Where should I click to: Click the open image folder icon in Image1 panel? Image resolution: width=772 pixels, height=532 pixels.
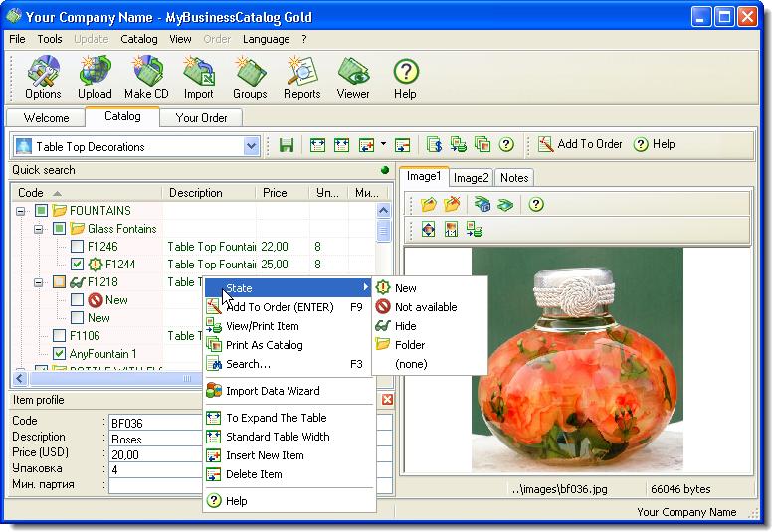pos(429,204)
